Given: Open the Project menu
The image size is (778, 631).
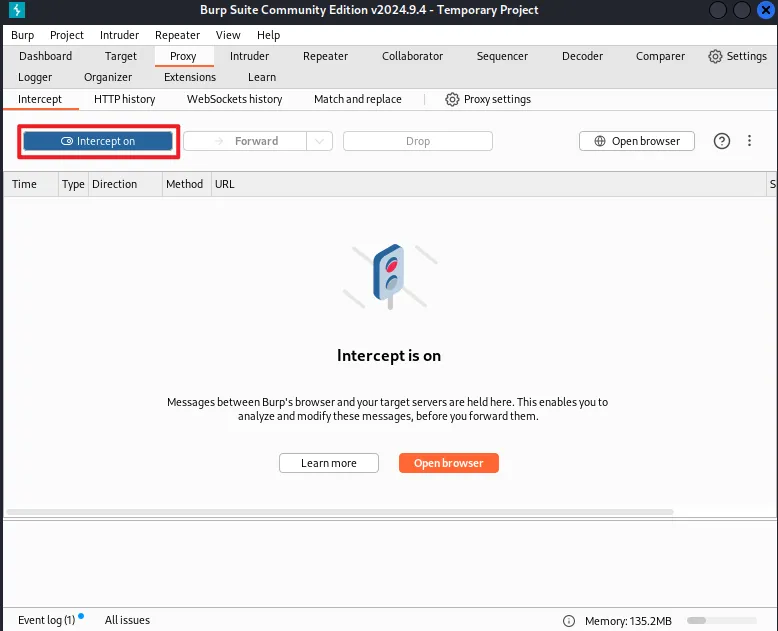Looking at the screenshot, I should [66, 35].
